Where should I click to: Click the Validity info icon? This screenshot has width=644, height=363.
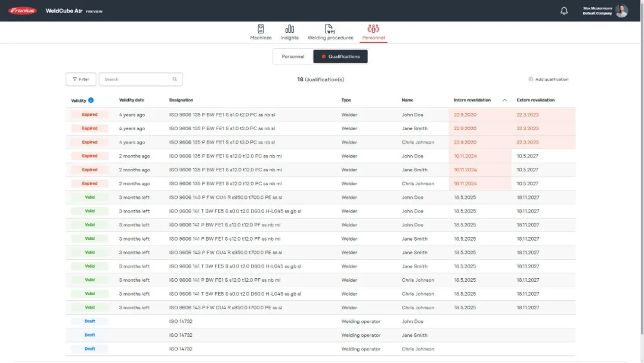pos(91,100)
